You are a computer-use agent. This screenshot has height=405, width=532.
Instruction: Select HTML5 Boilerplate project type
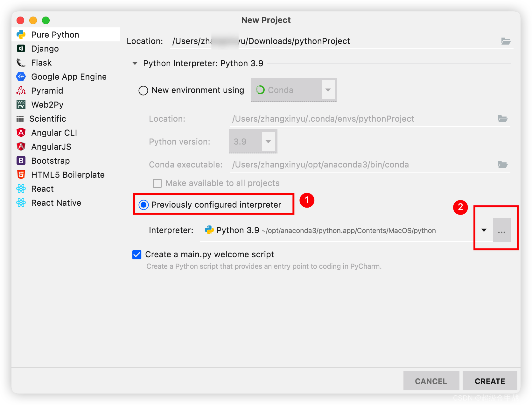pos(66,174)
